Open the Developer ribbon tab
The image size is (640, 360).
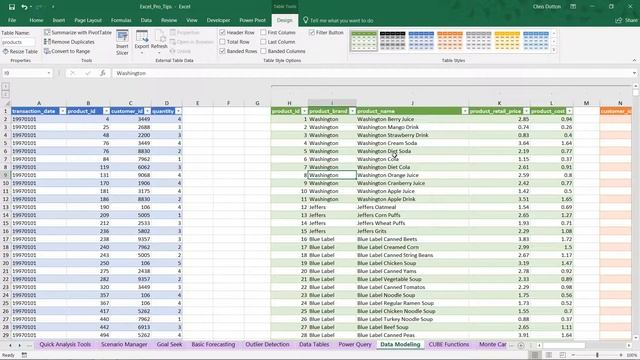pyautogui.click(x=218, y=20)
